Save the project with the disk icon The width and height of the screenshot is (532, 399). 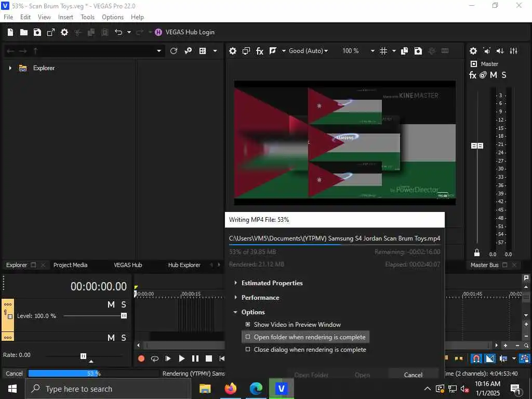[x=37, y=32]
